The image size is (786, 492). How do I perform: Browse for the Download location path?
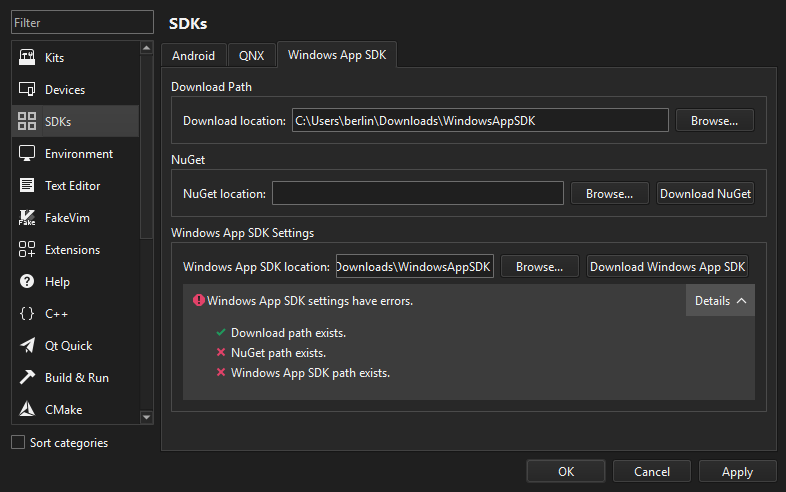[714, 121]
